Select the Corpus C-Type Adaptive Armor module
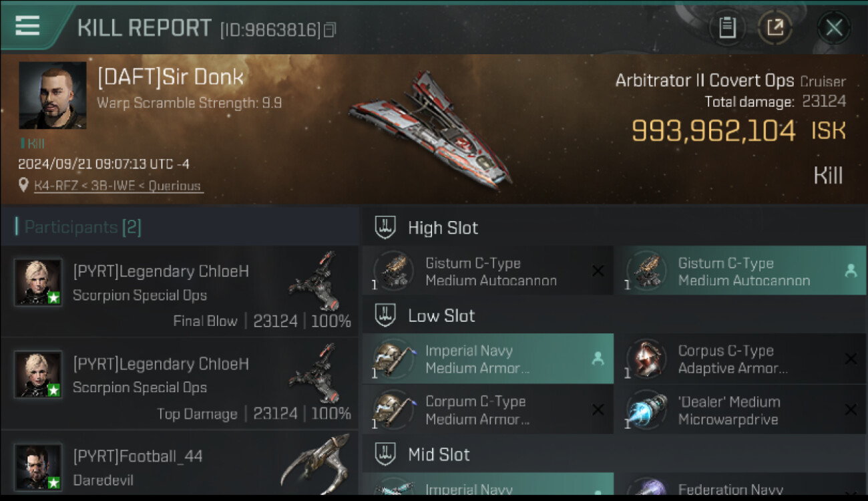Viewport: 868px width, 501px height. [x=740, y=359]
